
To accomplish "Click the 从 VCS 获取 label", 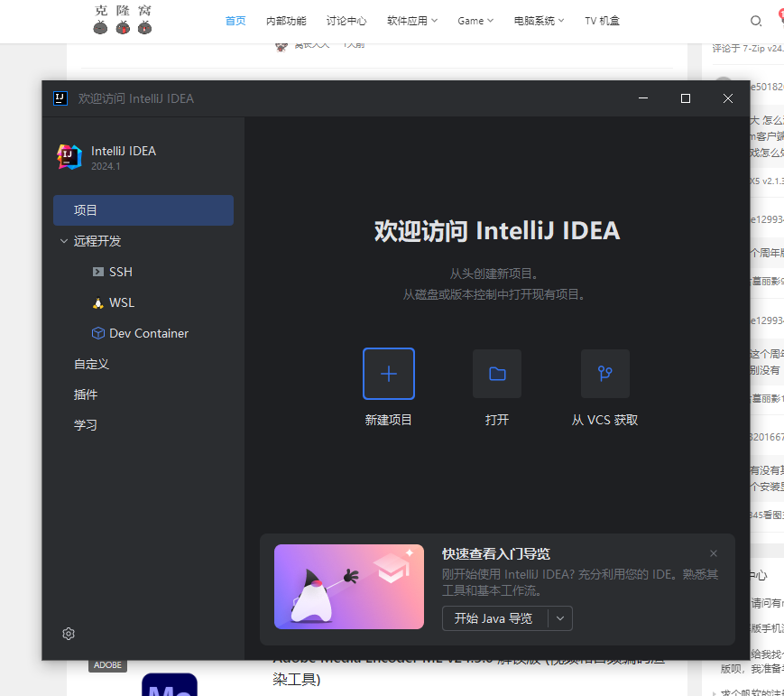I will (605, 420).
